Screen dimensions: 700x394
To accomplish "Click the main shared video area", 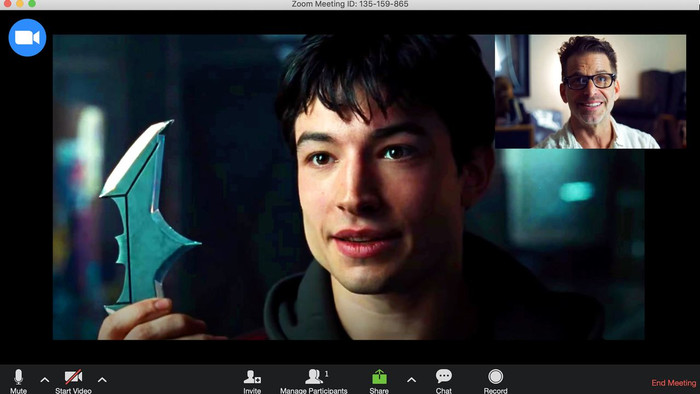I will pyautogui.click(x=349, y=187).
